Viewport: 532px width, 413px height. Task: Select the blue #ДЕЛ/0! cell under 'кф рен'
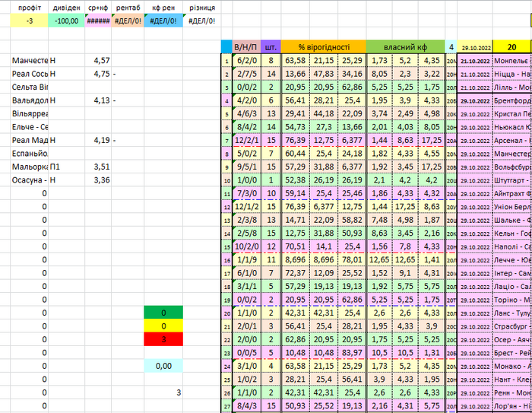pos(163,21)
